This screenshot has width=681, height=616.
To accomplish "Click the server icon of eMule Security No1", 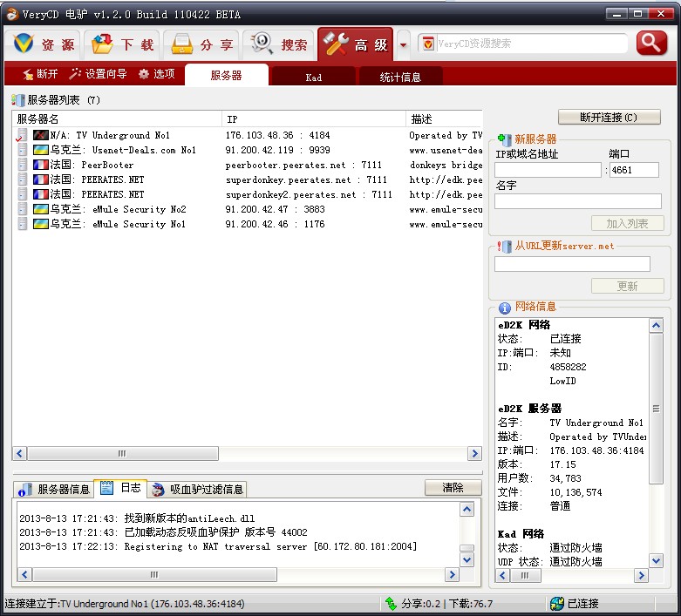I will [22, 224].
